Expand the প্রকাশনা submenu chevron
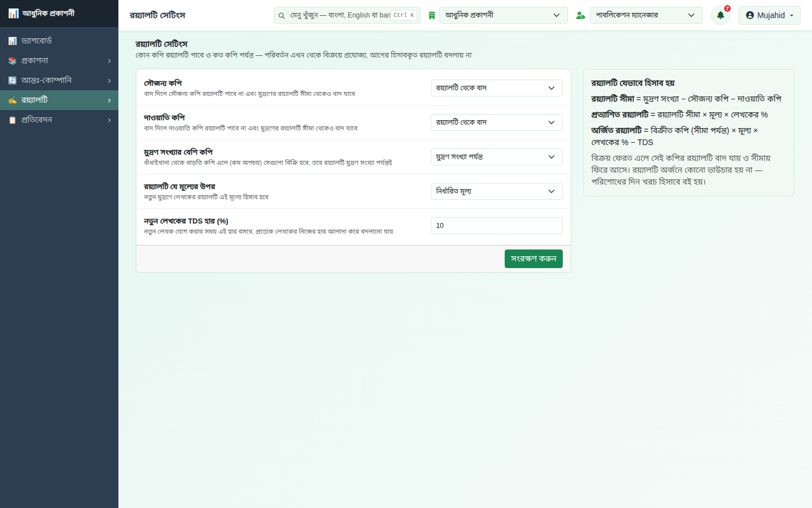 tap(109, 61)
